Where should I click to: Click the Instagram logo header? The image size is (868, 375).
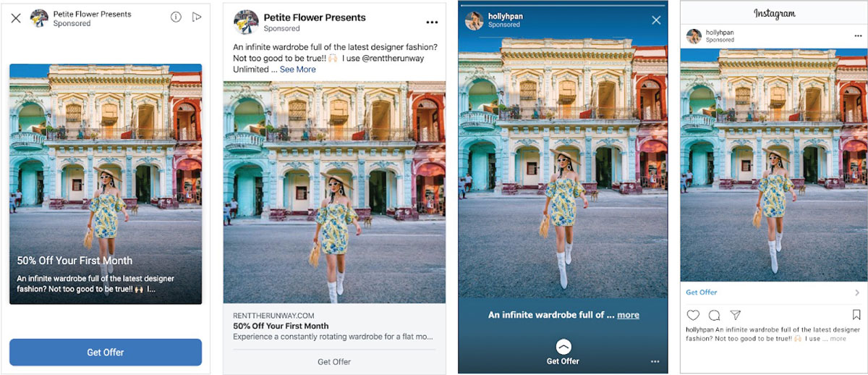pyautogui.click(x=774, y=13)
